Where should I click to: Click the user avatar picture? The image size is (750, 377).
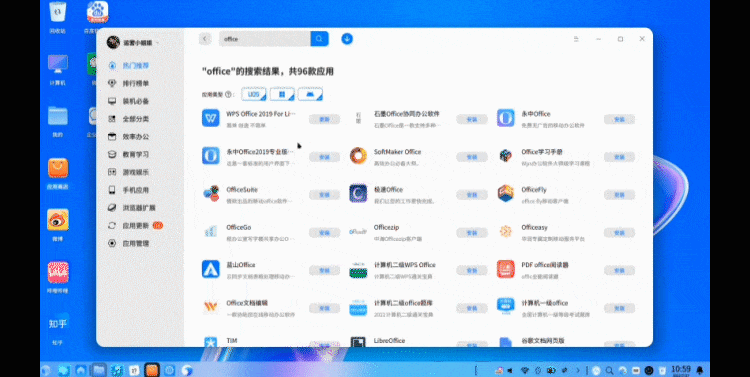(113, 42)
